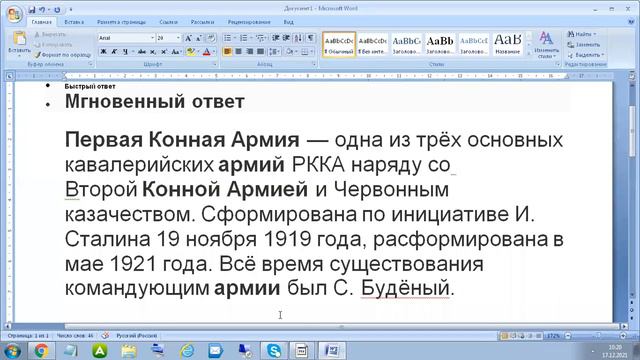The width and height of the screenshot is (640, 360).
Task: Open Word Help question mark icon
Action: point(631,22)
